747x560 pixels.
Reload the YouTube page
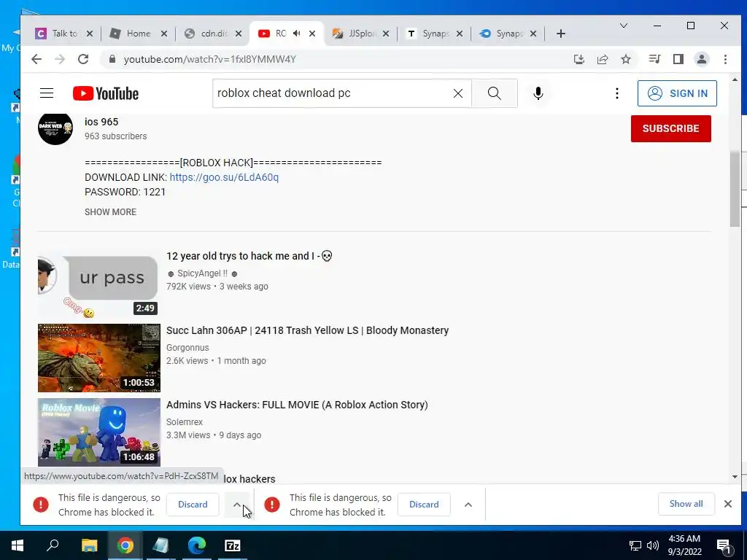point(83,59)
